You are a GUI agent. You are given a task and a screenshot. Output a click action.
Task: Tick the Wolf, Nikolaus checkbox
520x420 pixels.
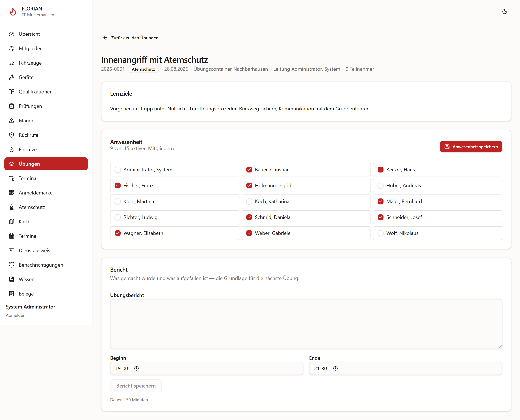(381, 233)
